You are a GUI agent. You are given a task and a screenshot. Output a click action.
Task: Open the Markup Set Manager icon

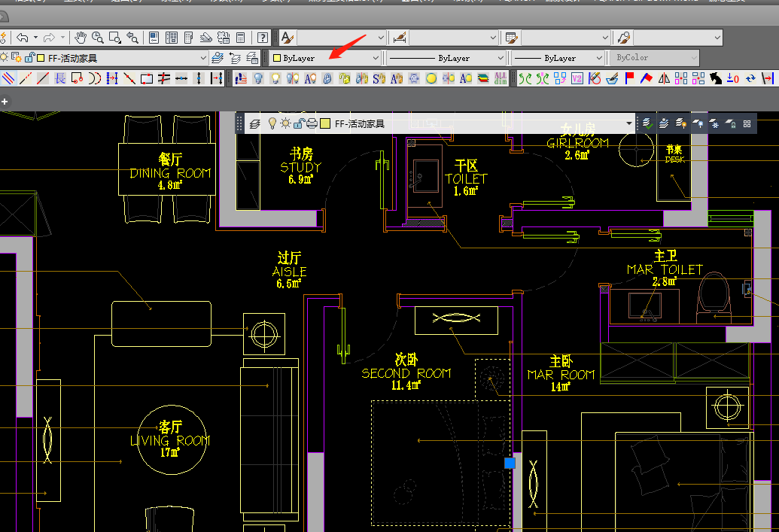[223, 38]
